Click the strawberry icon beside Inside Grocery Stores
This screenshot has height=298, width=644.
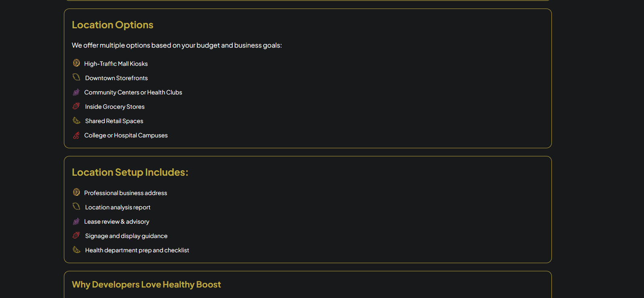pyautogui.click(x=76, y=106)
